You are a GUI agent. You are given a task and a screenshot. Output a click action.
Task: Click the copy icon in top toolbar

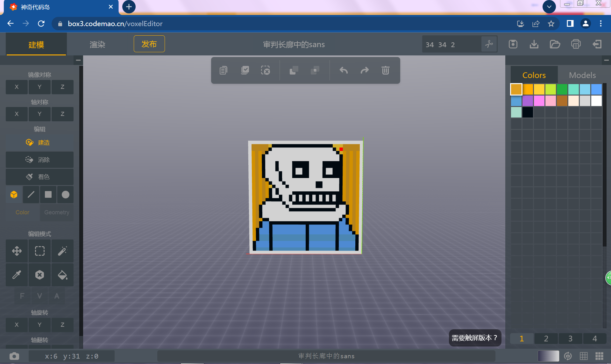point(224,70)
